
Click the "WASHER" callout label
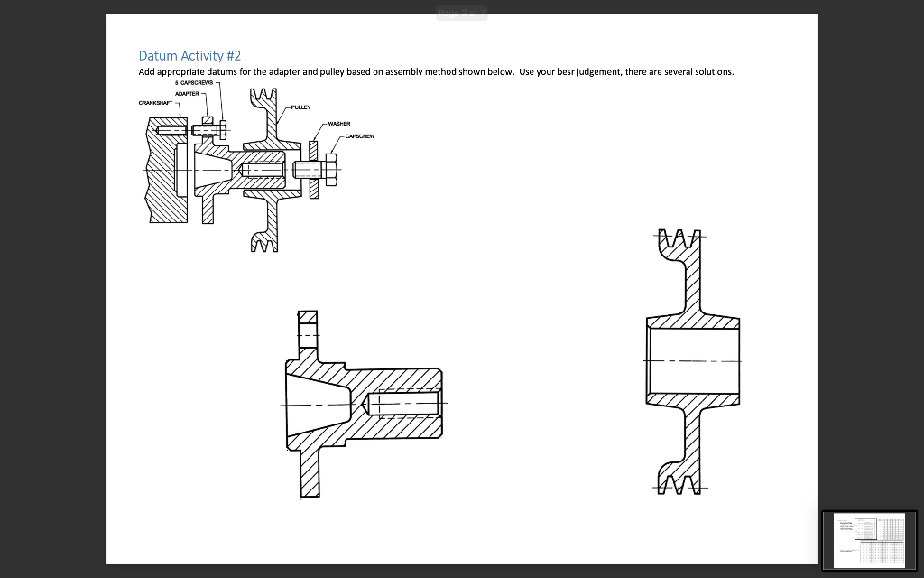tap(339, 124)
